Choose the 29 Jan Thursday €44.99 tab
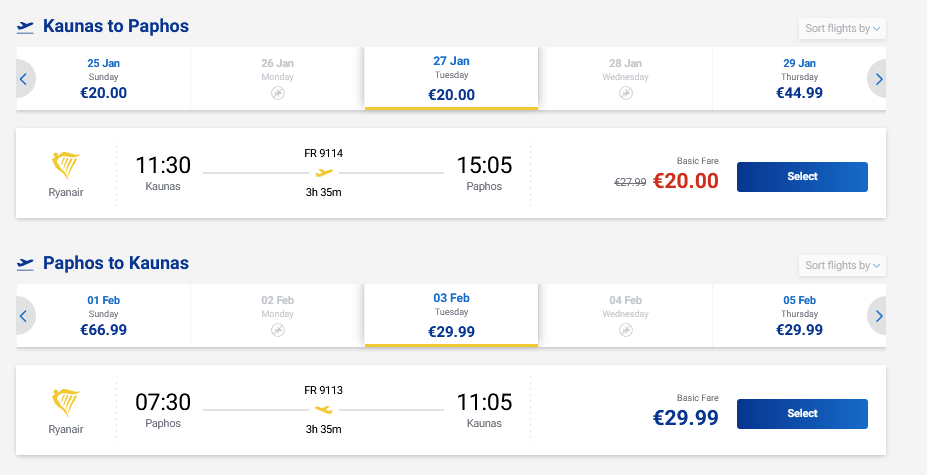The width and height of the screenshot is (927, 475). pos(799,79)
